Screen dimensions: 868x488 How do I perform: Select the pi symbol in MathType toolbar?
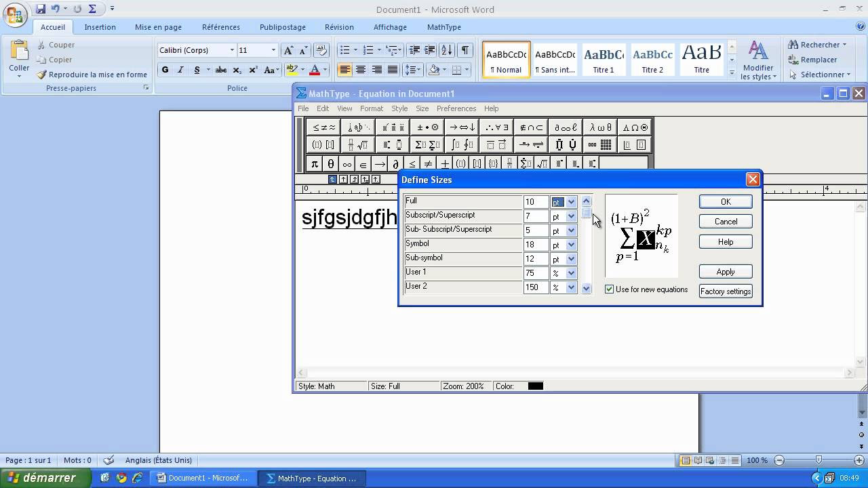tap(315, 163)
